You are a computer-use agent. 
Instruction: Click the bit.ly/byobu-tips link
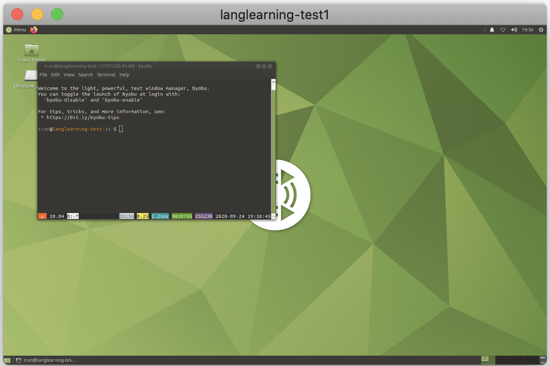pos(83,118)
